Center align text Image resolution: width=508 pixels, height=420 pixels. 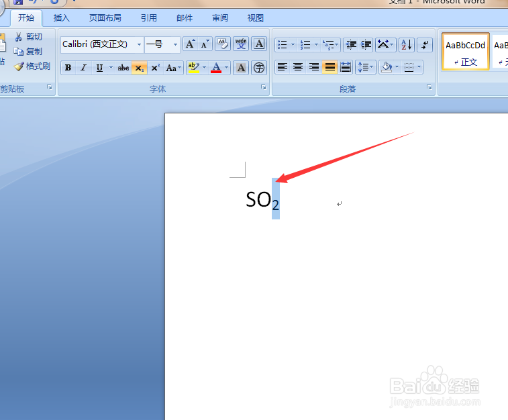point(298,67)
